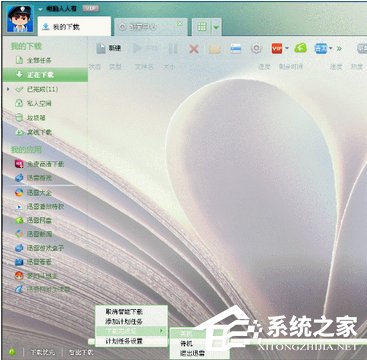Open settings with the gear icon
367x360 pixels.
click(256, 49)
